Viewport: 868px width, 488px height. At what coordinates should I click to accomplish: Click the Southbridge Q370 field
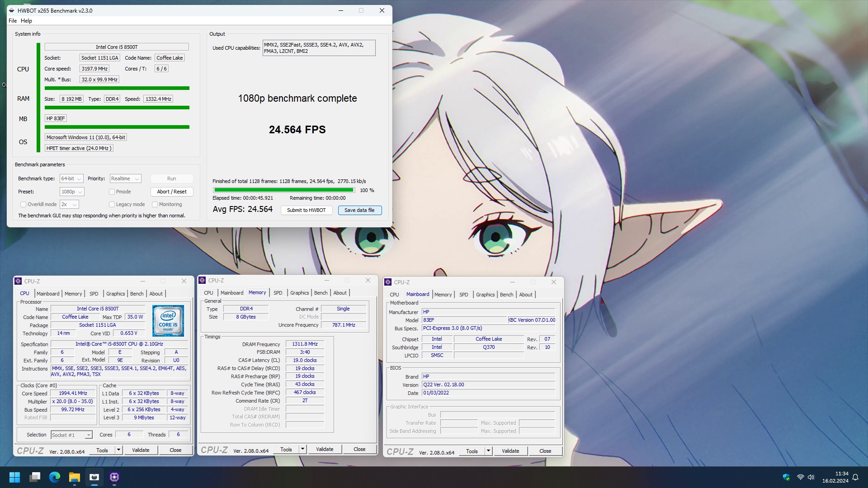tap(489, 347)
